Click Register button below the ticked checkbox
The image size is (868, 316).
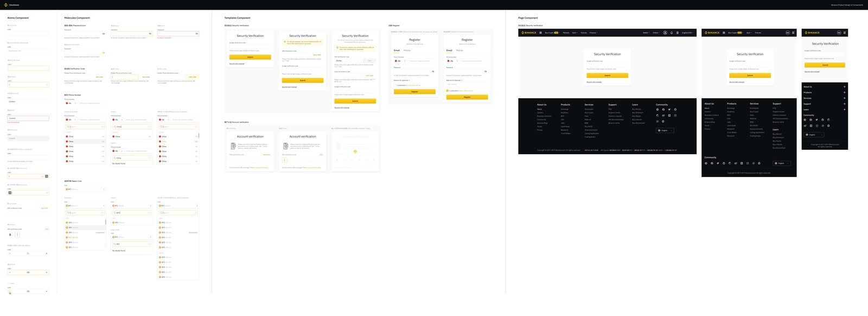click(467, 97)
